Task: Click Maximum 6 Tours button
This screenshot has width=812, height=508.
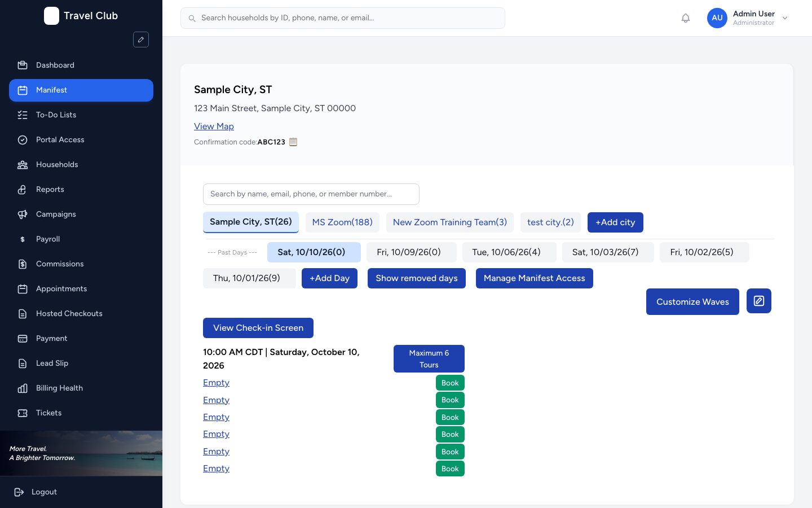Action: (429, 358)
